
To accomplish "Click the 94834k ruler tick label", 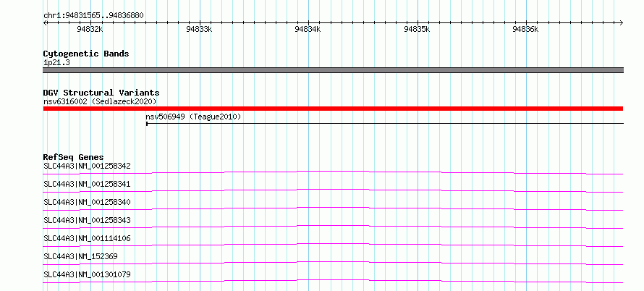I will click(x=308, y=29).
